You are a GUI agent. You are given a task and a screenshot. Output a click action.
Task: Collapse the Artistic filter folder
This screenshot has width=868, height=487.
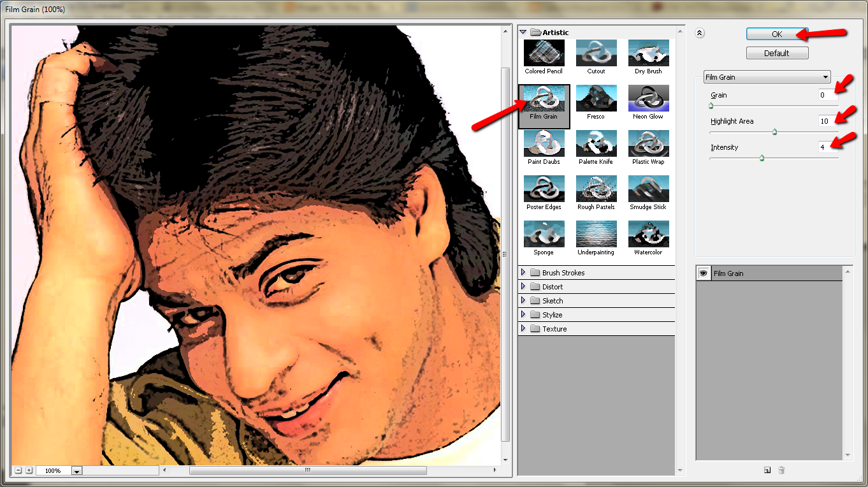tap(523, 32)
